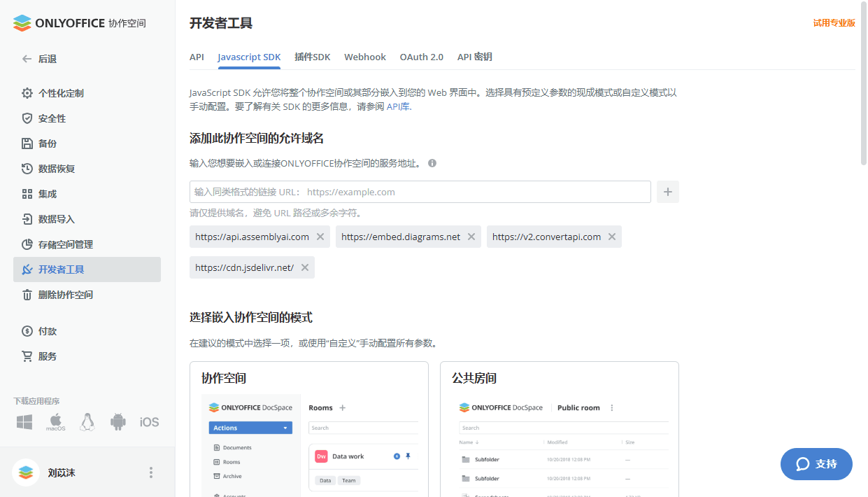This screenshot has width=868, height=497.
Task: Click the 开发者工具 tools icon
Action: [x=27, y=269]
